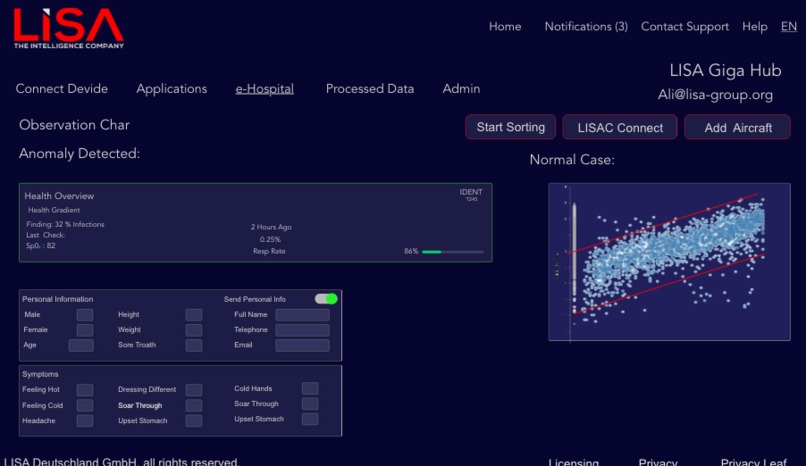Toggle the Send Personal Info switch
Image resolution: width=806 pixels, height=466 pixels.
[326, 299]
